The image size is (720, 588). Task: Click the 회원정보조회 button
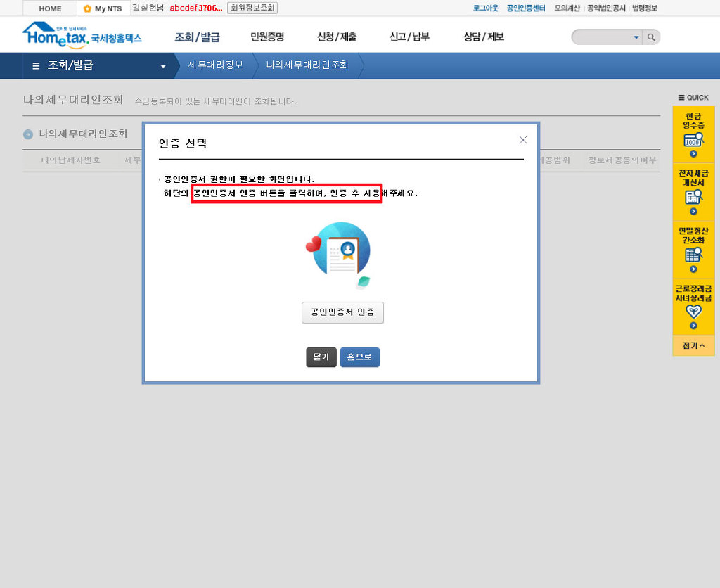pos(252,8)
